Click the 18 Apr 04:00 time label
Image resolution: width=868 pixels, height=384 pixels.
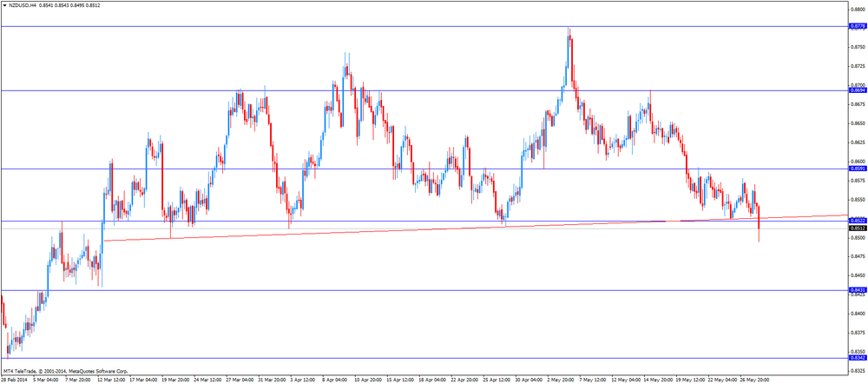click(433, 381)
